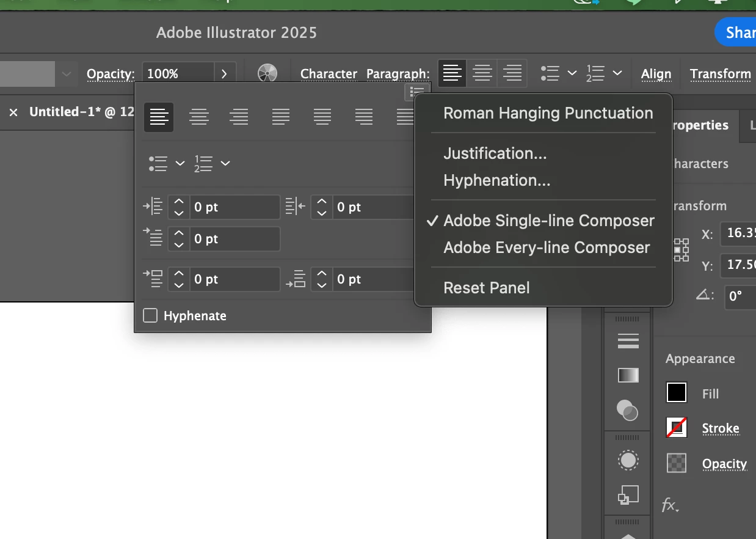The width and height of the screenshot is (756, 539).
Task: Click the Right Indent stepper arrows
Action: 322,207
